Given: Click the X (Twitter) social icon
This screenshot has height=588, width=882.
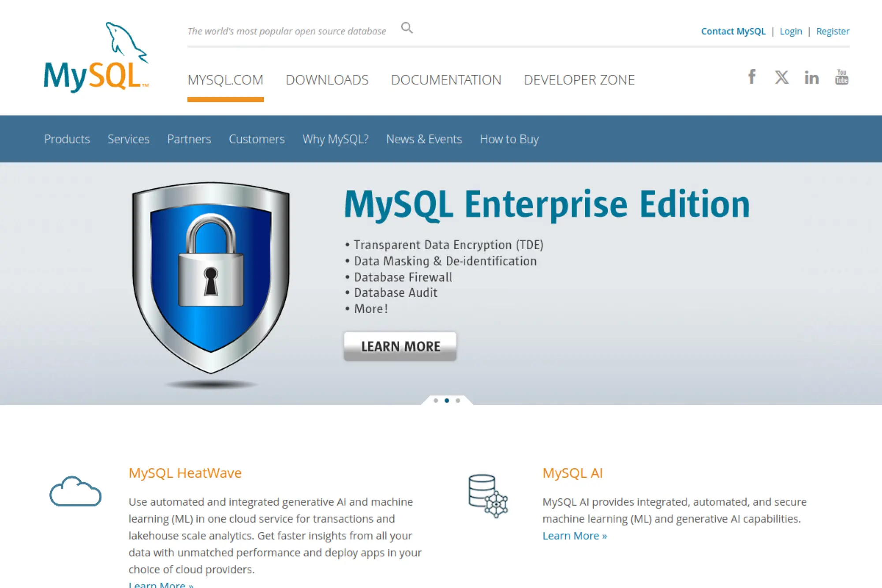Looking at the screenshot, I should pos(781,77).
